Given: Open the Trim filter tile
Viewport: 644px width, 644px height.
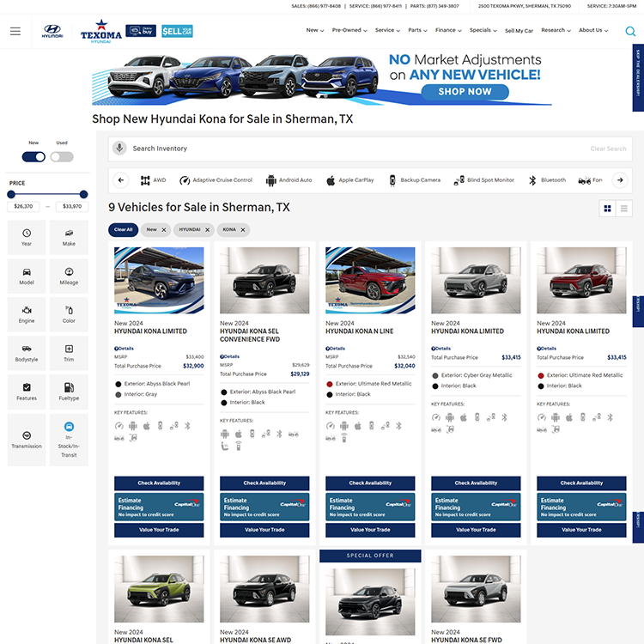Looking at the screenshot, I should point(69,353).
